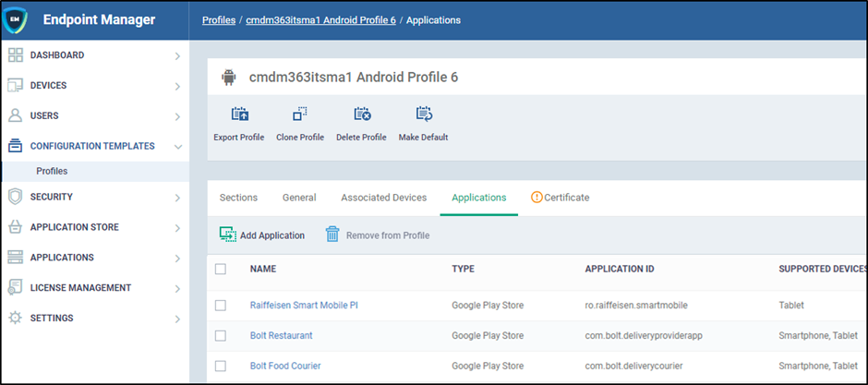Screen dimensions: 868x385
Task: Expand the Applications menu chevron
Action: (177, 259)
